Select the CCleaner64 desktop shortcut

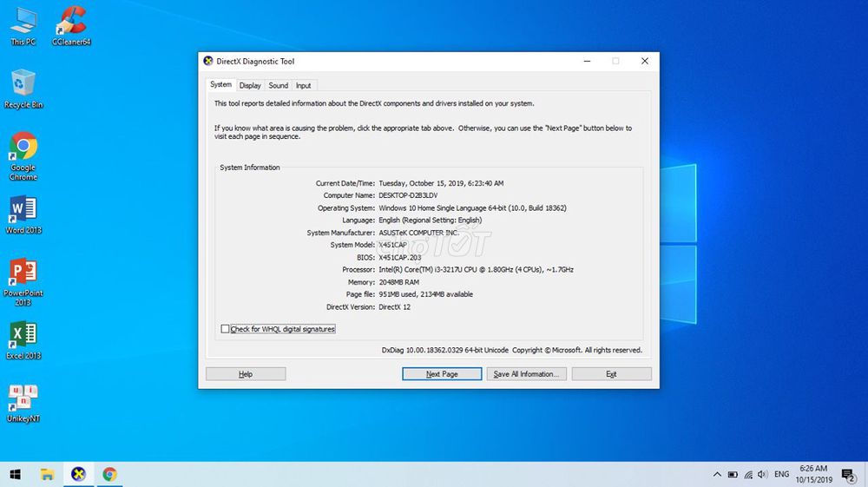click(x=71, y=26)
